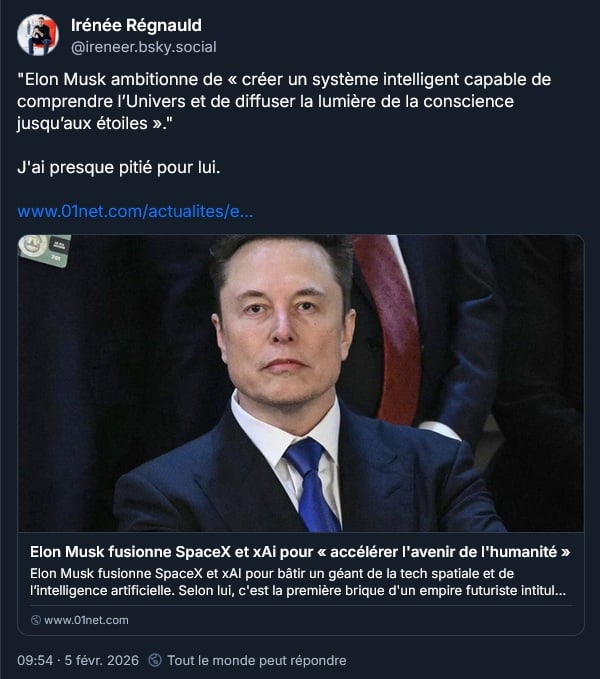Open 'Tout le monde peut répondre' setting

pos(257,660)
